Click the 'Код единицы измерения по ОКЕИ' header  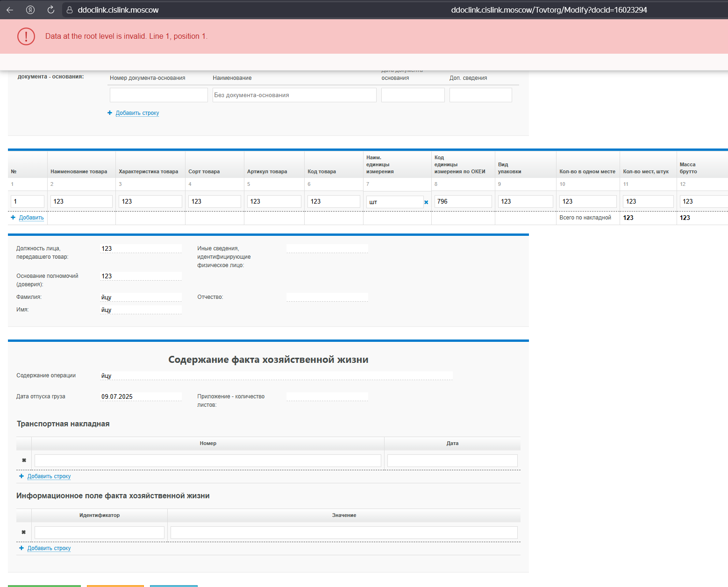click(460, 164)
